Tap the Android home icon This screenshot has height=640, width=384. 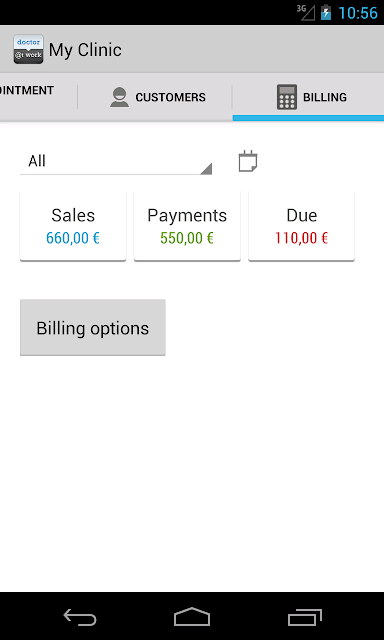coord(192,616)
